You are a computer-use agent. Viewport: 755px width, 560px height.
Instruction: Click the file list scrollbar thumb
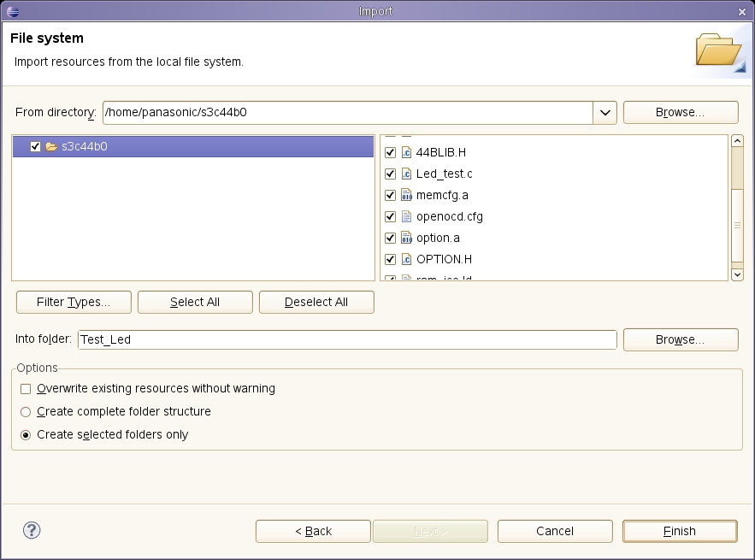click(737, 226)
